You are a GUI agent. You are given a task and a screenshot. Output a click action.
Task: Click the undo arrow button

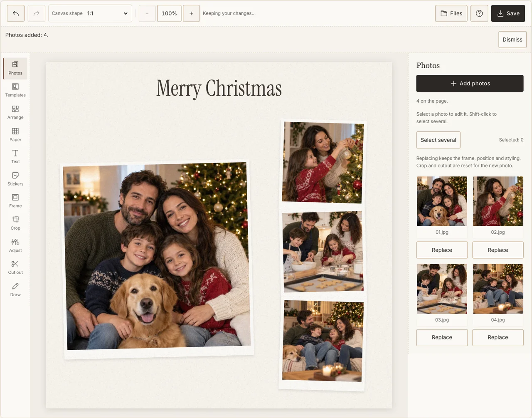(x=16, y=13)
